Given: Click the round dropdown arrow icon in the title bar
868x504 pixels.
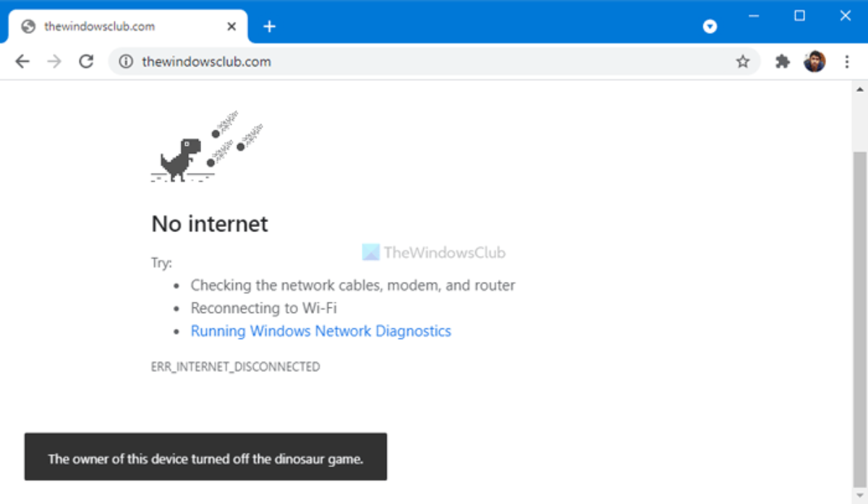Looking at the screenshot, I should [710, 27].
